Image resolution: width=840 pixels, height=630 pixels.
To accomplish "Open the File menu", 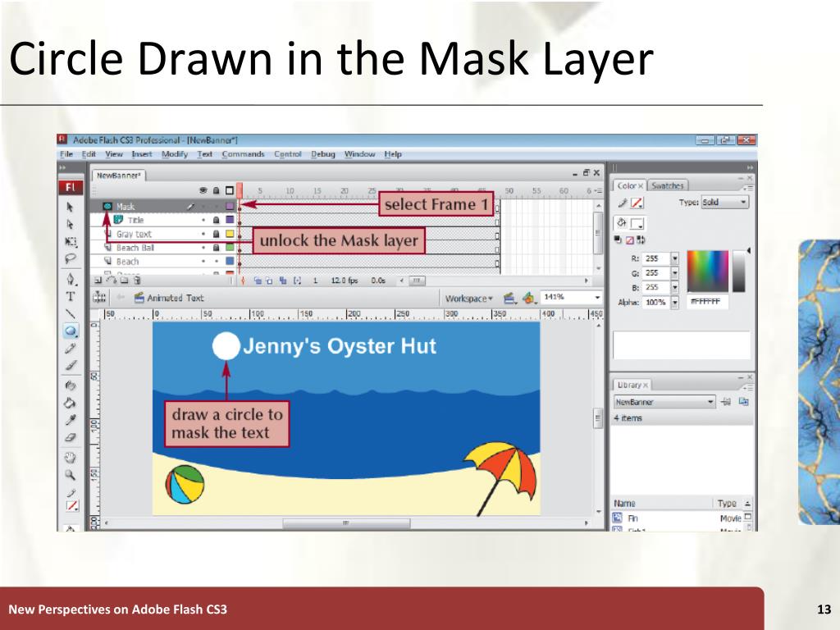I will 66,154.
